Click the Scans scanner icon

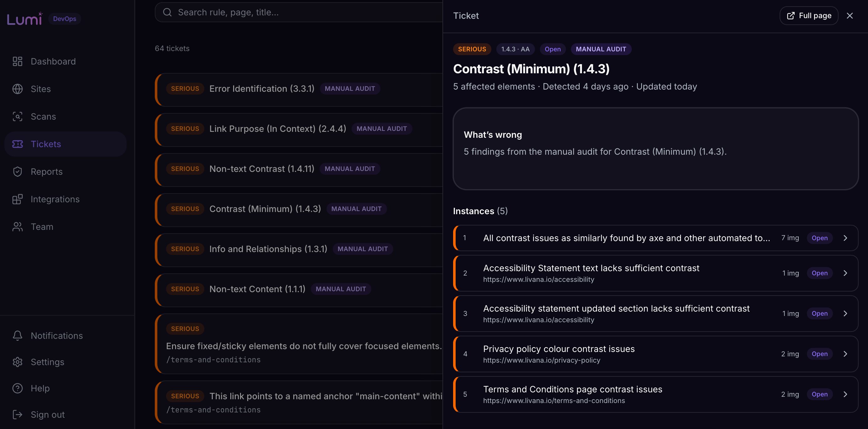[18, 116]
